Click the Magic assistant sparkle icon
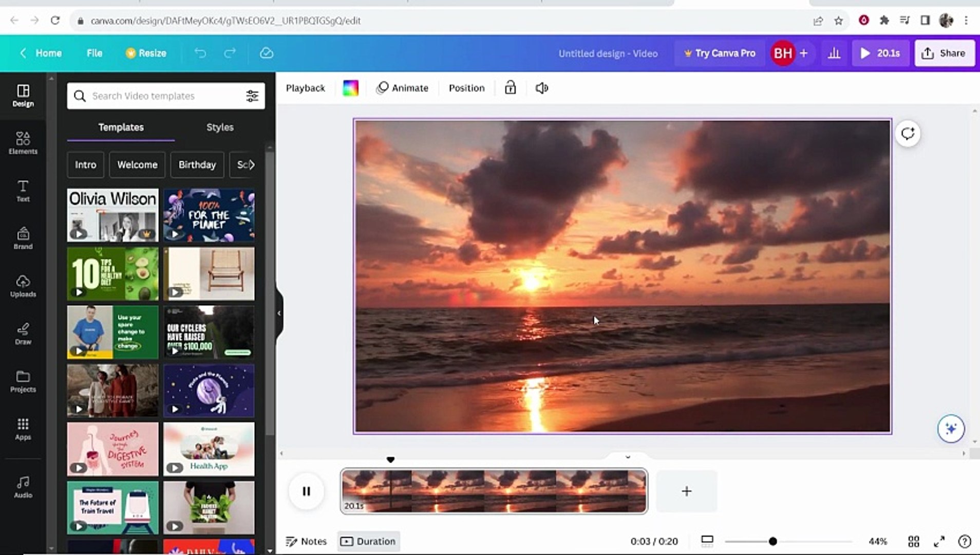This screenshot has width=980, height=555. click(x=950, y=429)
